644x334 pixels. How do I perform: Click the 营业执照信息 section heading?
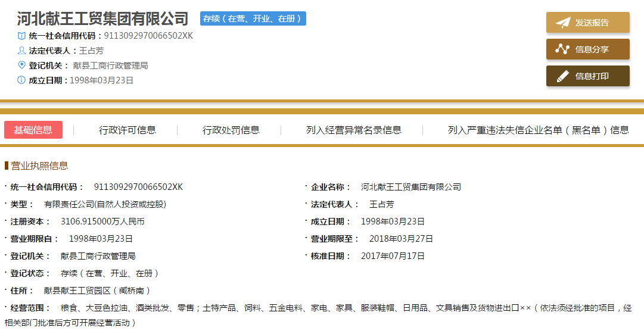click(x=39, y=166)
